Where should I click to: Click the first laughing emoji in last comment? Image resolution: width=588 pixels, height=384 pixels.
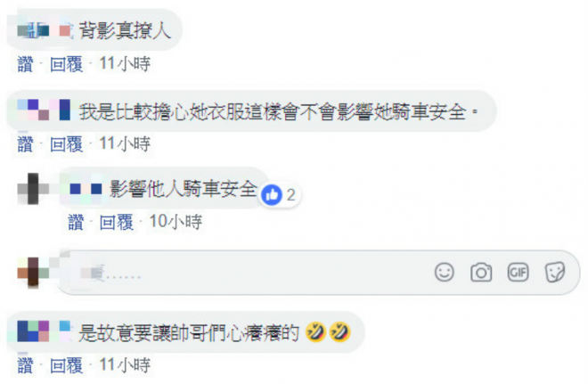315,331
